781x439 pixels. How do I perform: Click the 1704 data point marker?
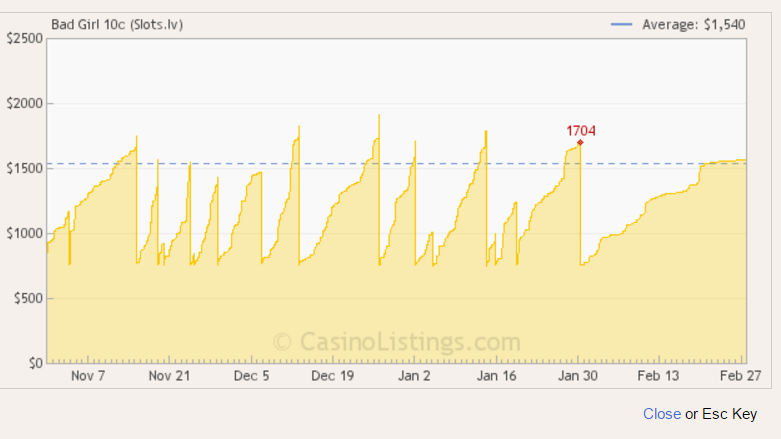580,143
